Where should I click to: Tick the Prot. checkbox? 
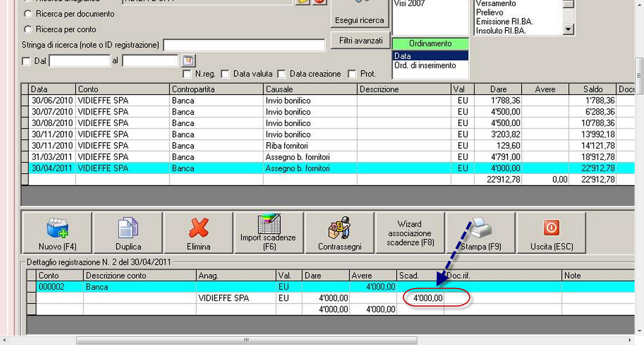pos(352,74)
